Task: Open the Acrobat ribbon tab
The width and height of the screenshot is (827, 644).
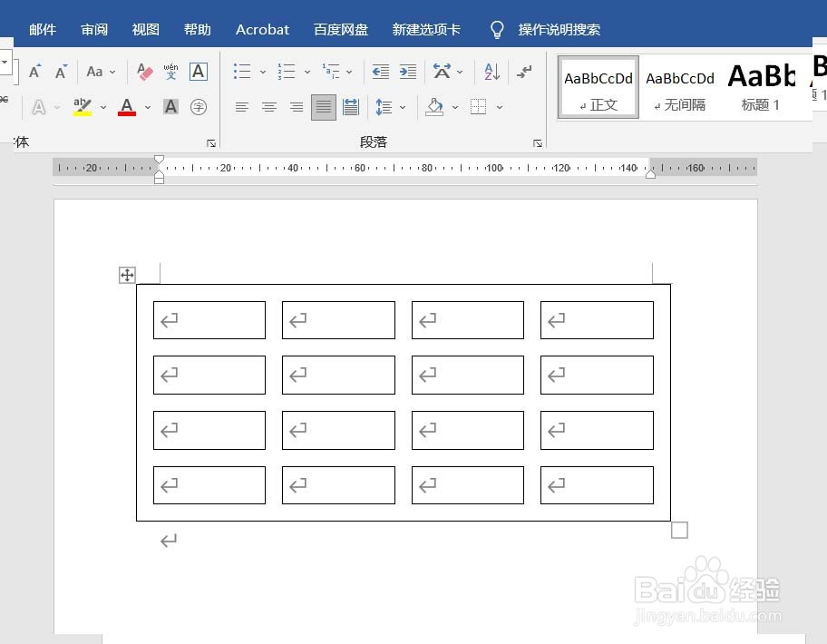Action: point(262,30)
